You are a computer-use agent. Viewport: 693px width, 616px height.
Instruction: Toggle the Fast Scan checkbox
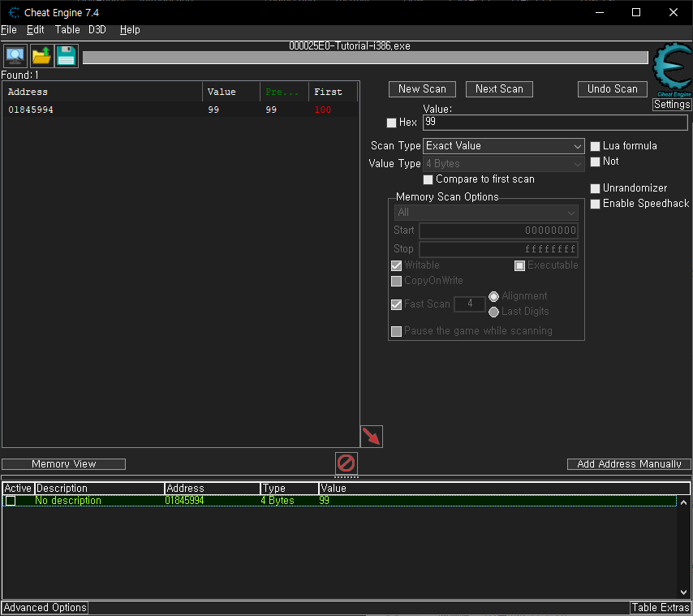(x=397, y=304)
